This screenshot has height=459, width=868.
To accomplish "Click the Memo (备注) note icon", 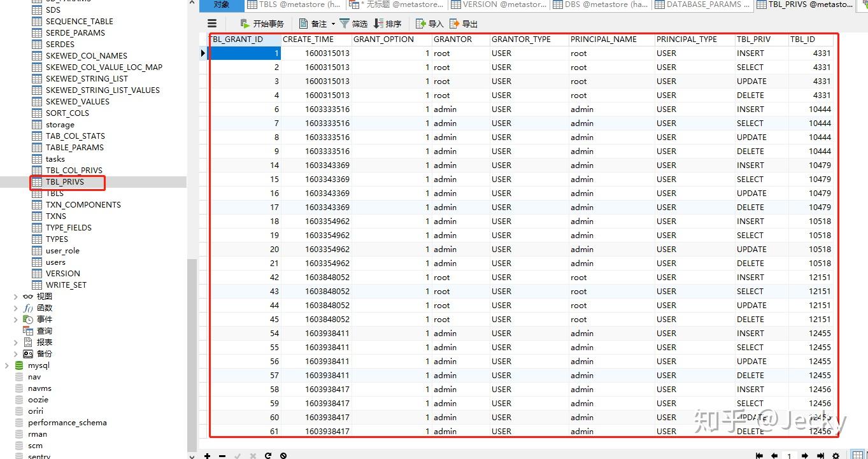I will (304, 24).
